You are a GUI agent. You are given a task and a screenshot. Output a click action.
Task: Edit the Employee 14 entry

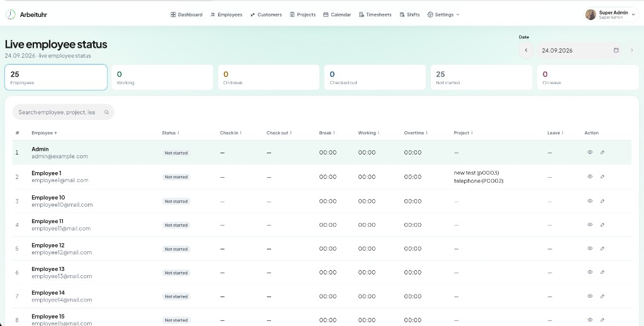coord(602,296)
